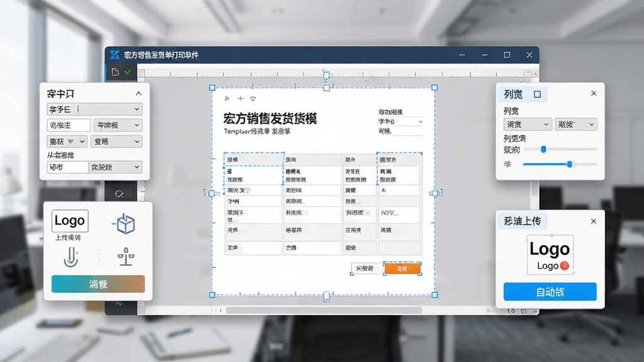The image size is (644, 362).
Task: Click the marker handle on the top ruler
Action: 326,75
